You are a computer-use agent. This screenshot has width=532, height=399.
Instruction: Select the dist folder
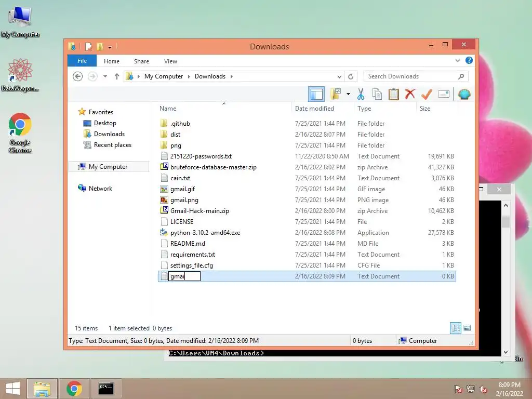point(176,135)
